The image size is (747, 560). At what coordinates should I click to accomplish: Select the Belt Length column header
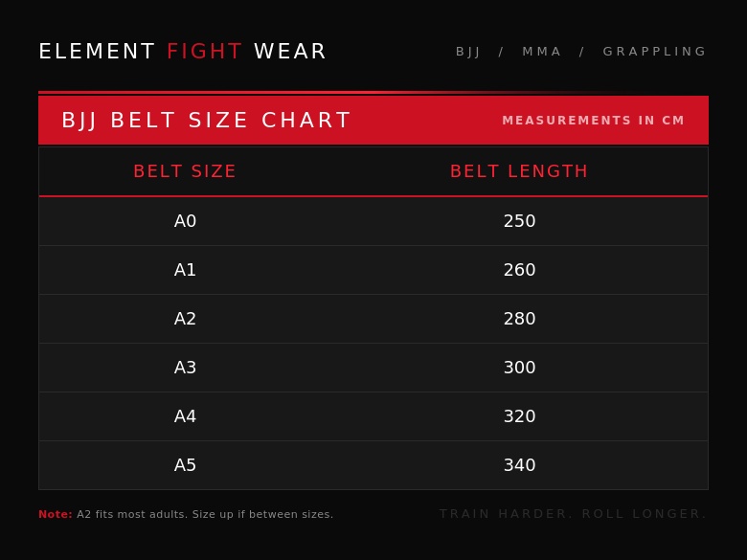click(519, 171)
